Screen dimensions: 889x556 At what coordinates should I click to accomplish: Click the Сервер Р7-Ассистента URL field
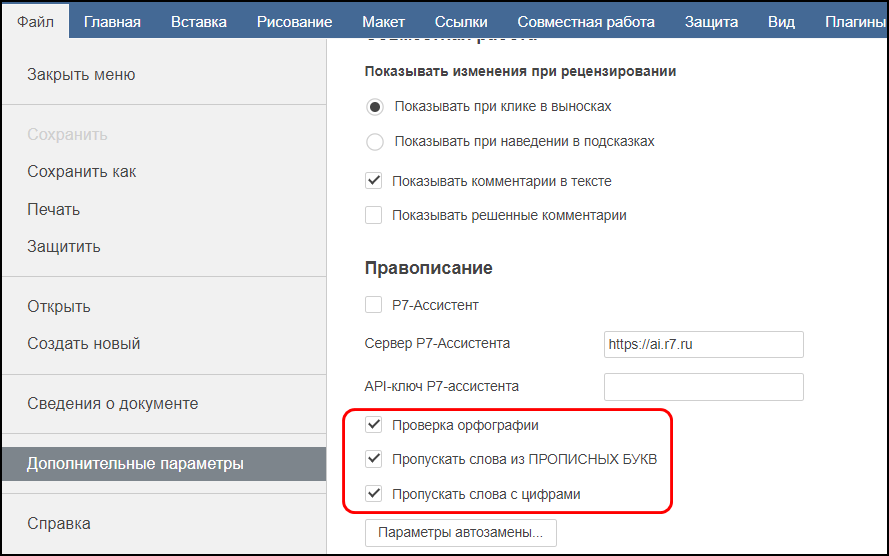[704, 345]
